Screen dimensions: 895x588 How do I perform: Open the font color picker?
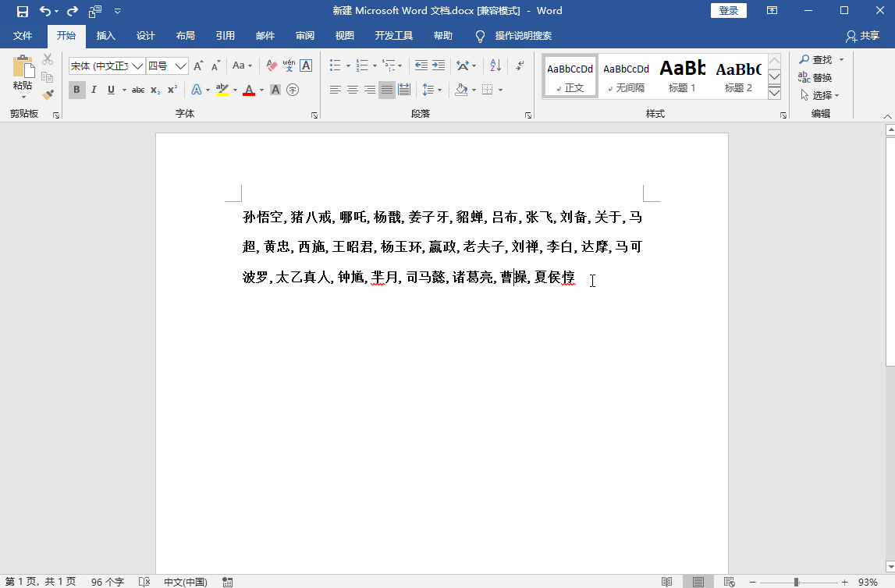click(248, 90)
